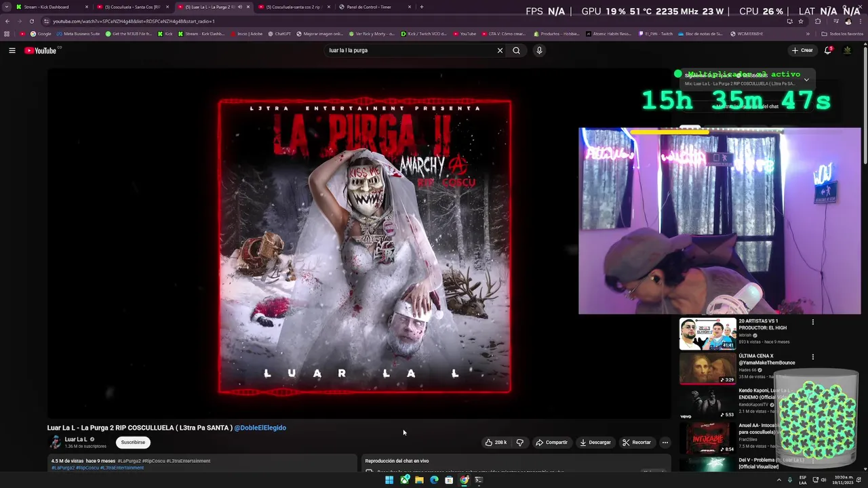Viewport: 868px width, 488px height.
Task: Click the tray microphone indicator
Action: point(789,480)
